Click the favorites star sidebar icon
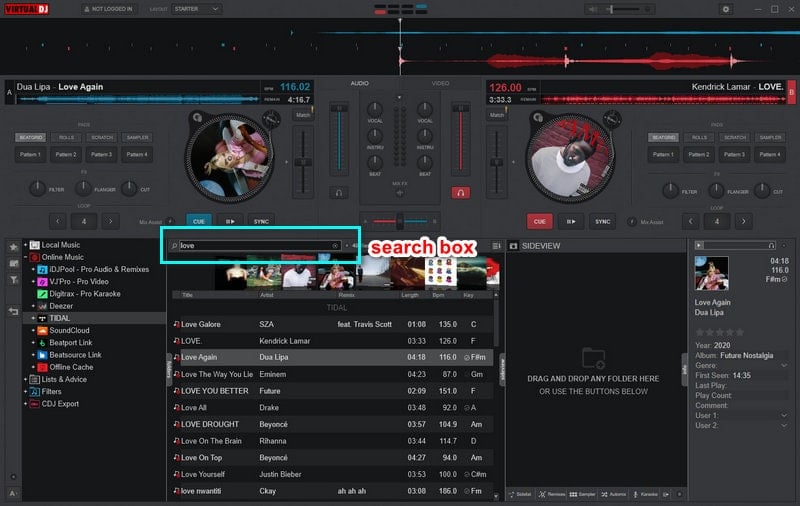The width and height of the screenshot is (800, 506). click(x=14, y=247)
